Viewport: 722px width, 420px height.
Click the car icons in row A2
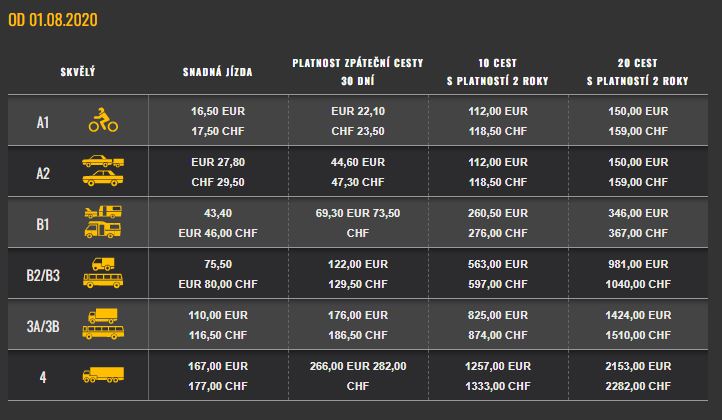tap(104, 172)
